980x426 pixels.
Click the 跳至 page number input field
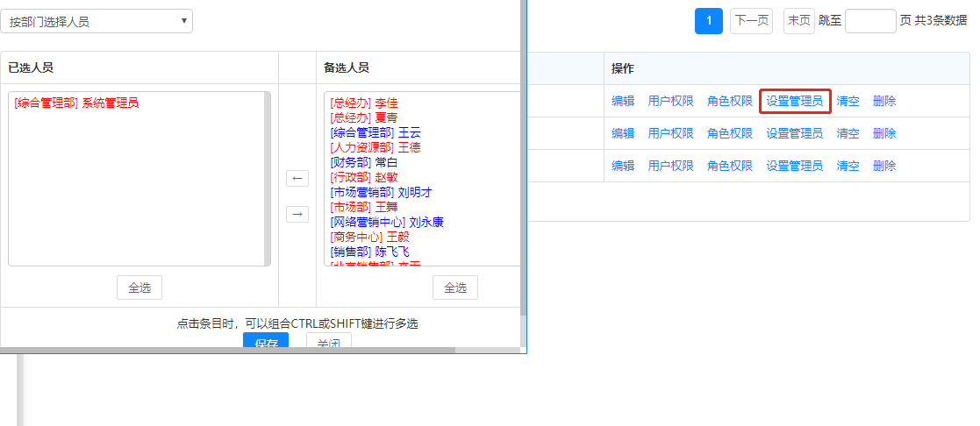[x=870, y=21]
